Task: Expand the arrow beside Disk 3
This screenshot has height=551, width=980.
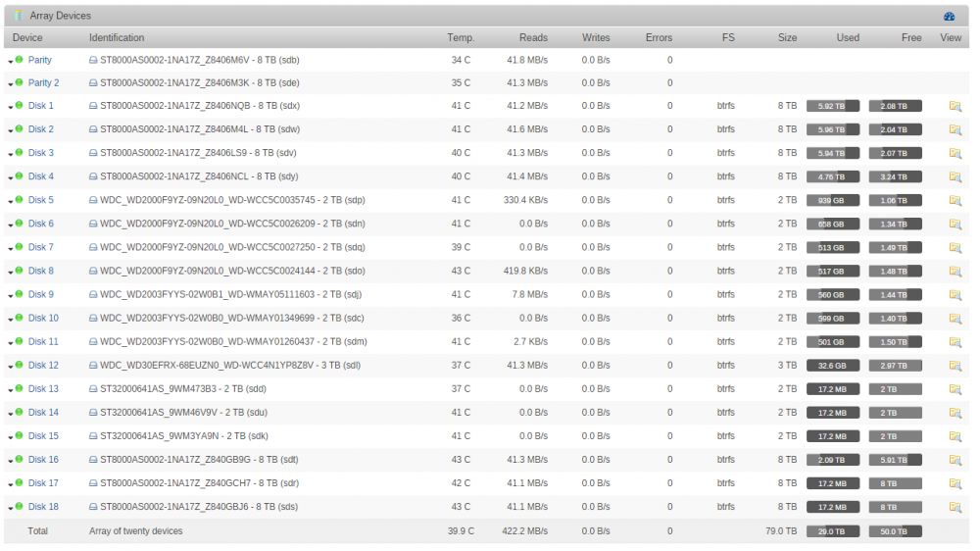Action: point(11,155)
